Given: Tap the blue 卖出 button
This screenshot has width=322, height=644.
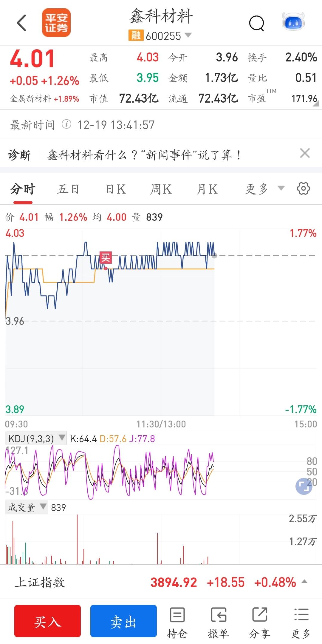Looking at the screenshot, I should tap(123, 621).
